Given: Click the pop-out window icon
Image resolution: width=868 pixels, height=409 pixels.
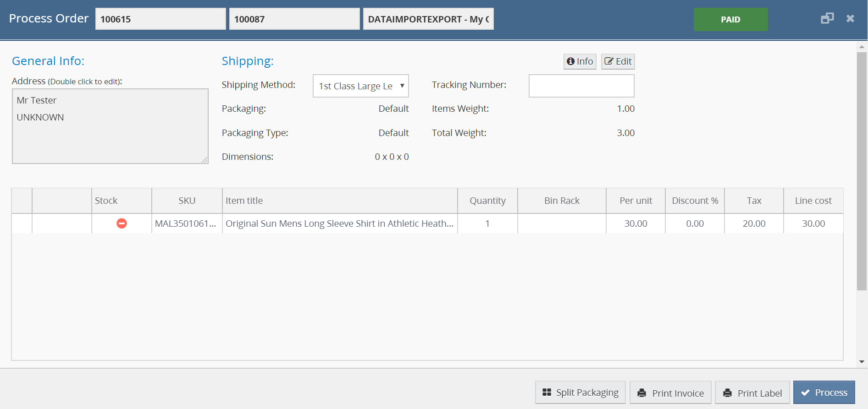Looking at the screenshot, I should point(827,18).
